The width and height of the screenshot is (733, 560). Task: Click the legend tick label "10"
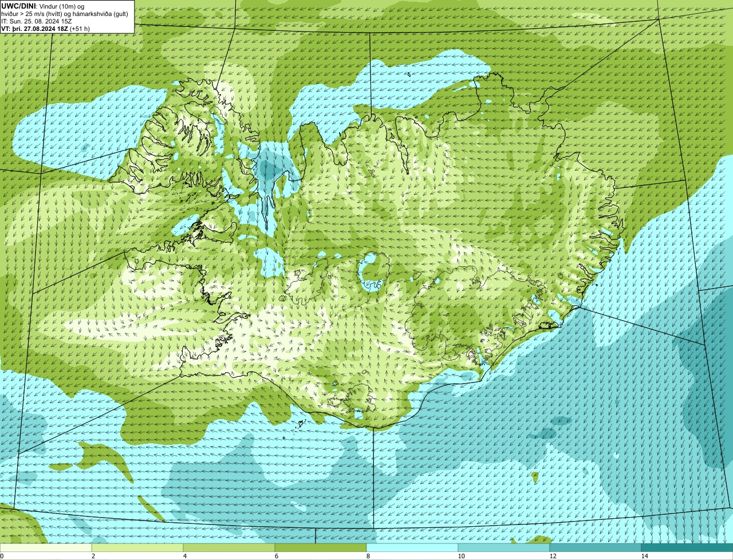(461, 556)
